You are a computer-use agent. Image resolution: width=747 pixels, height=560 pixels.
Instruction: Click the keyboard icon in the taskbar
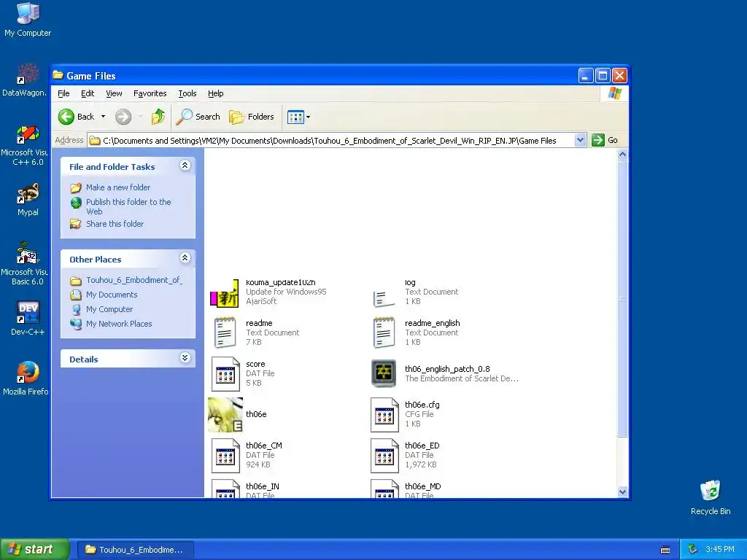pyautogui.click(x=665, y=550)
